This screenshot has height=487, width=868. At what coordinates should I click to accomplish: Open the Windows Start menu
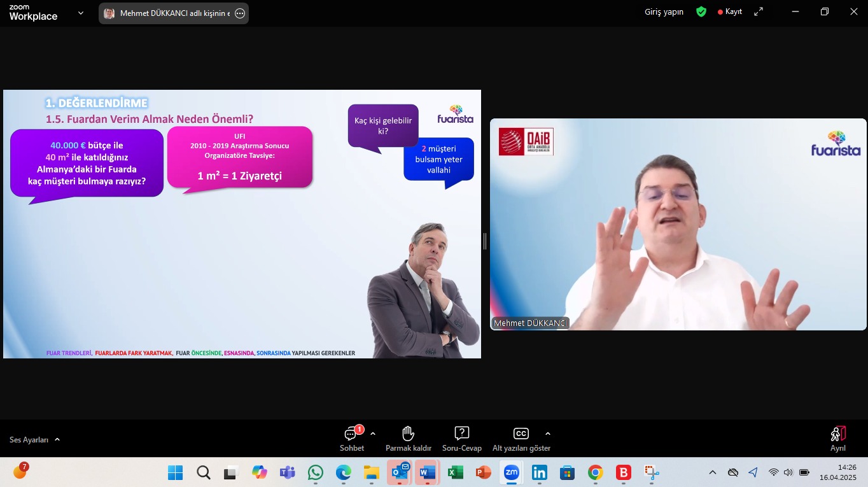176,472
